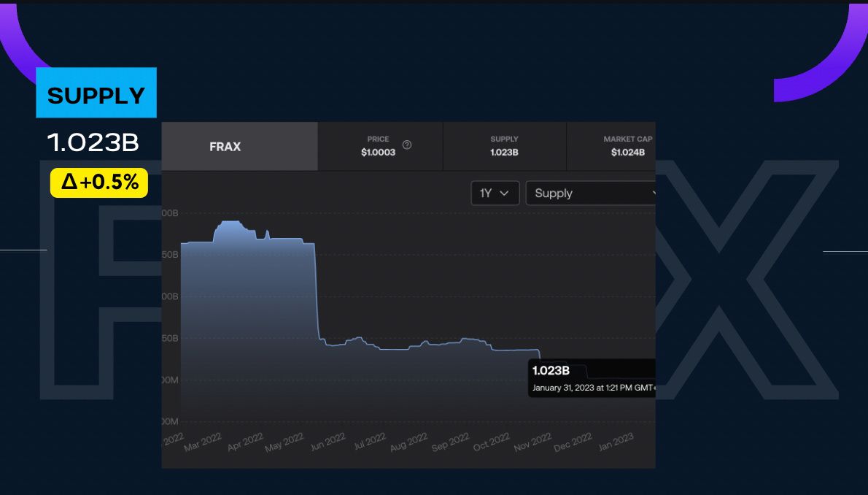This screenshot has width=868, height=495.
Task: Click the Mar 2022 axis label
Action: [x=202, y=442]
